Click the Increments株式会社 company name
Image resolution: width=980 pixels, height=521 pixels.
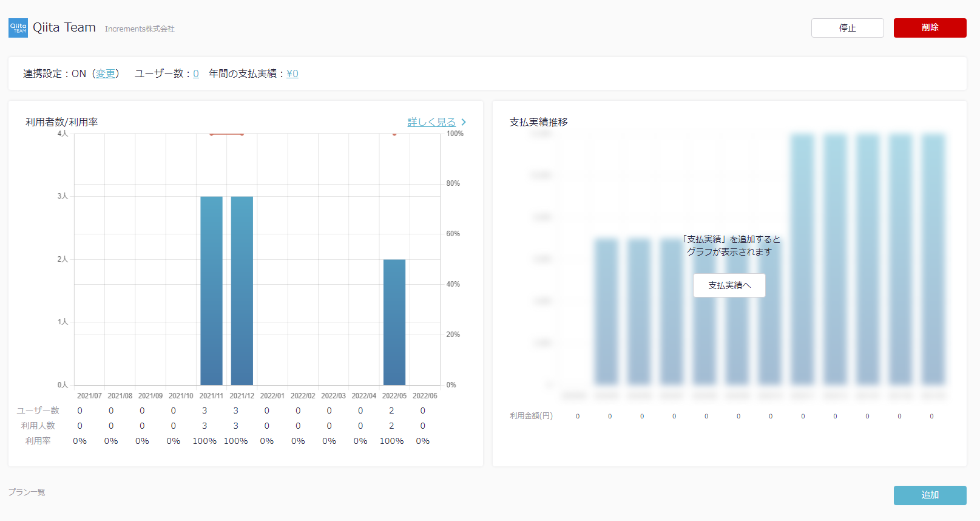point(140,29)
